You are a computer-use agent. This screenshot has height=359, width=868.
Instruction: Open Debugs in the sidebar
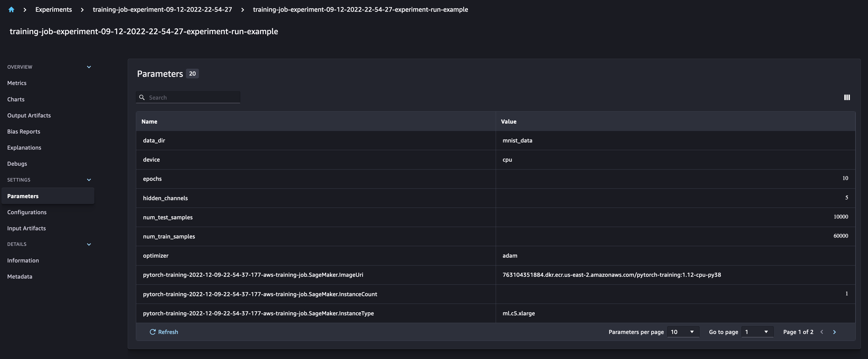coord(17,164)
